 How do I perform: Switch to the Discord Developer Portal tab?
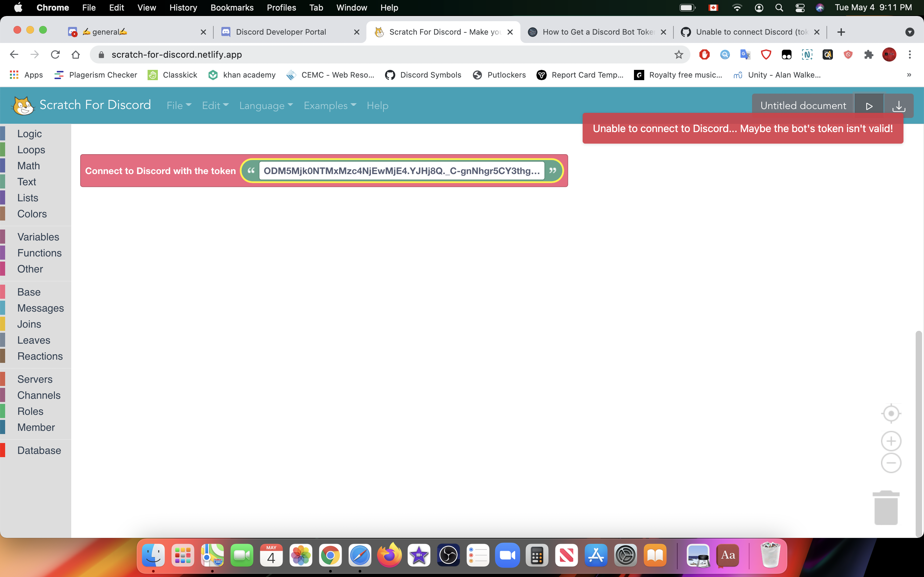[x=281, y=32]
